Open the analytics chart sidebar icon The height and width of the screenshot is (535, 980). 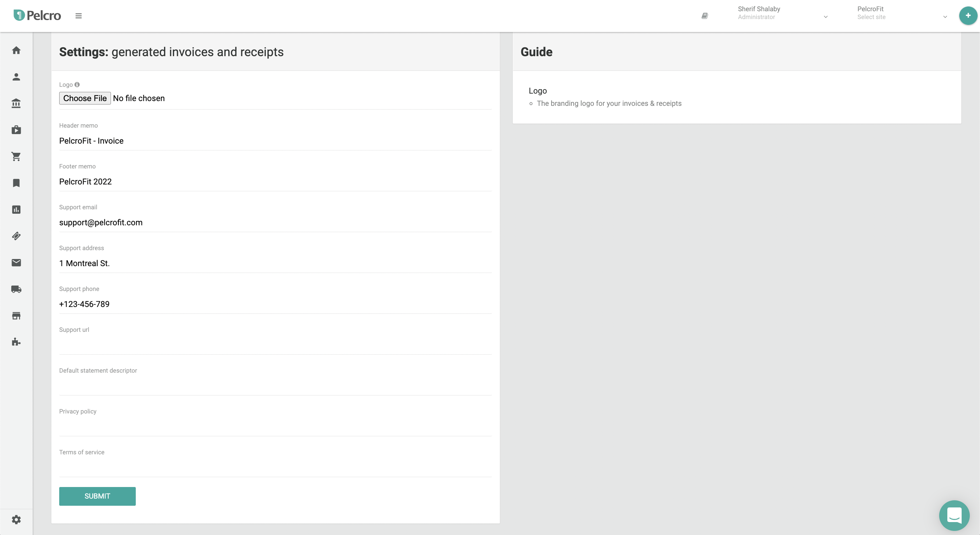click(16, 210)
